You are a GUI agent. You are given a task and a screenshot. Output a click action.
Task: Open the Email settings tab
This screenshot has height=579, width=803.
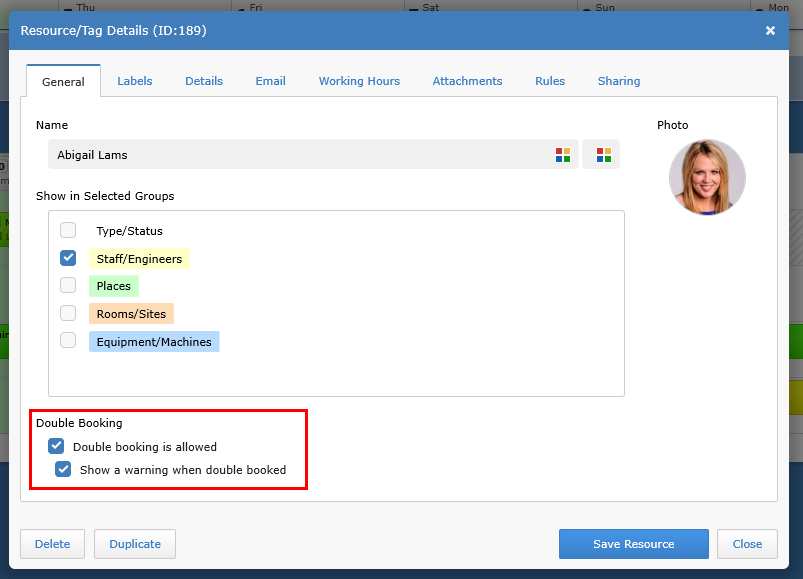(270, 81)
